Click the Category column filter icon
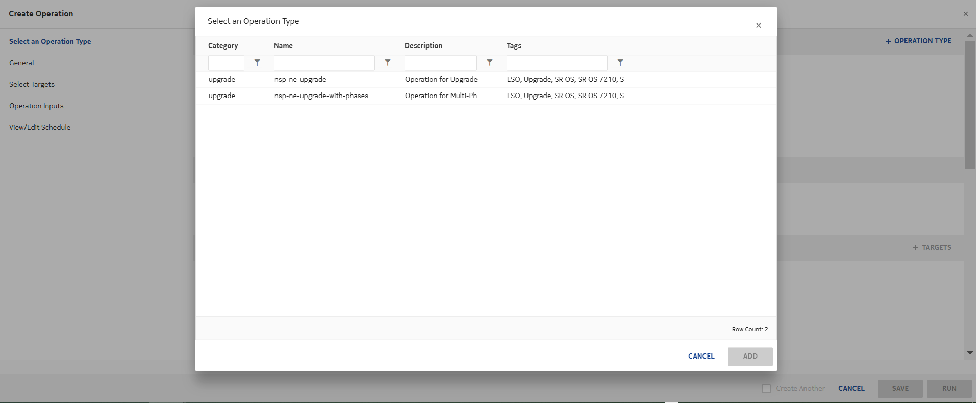Viewport: 980px width, 403px height. pos(257,62)
